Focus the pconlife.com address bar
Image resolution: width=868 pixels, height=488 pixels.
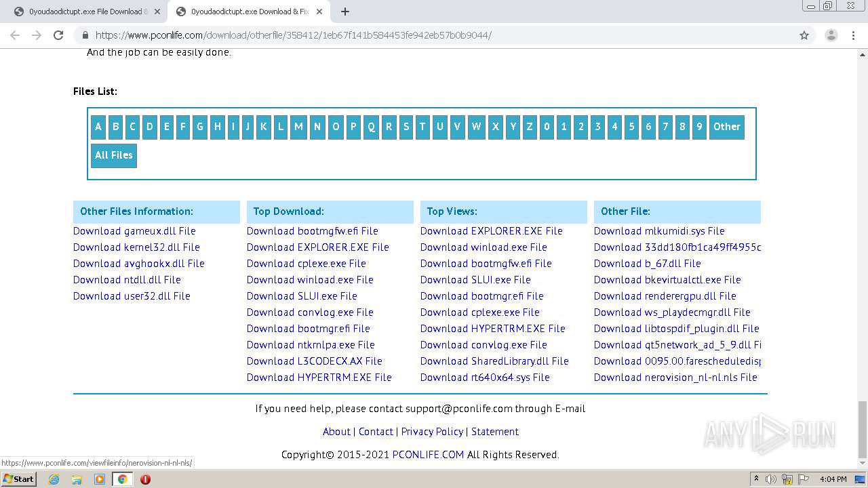[434, 35]
